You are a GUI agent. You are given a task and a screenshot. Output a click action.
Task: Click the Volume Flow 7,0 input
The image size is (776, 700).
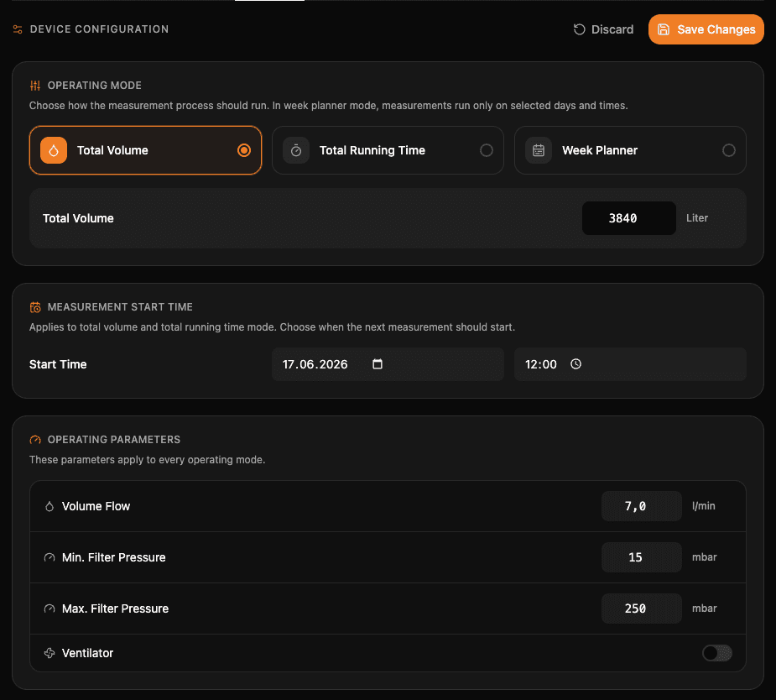point(642,506)
